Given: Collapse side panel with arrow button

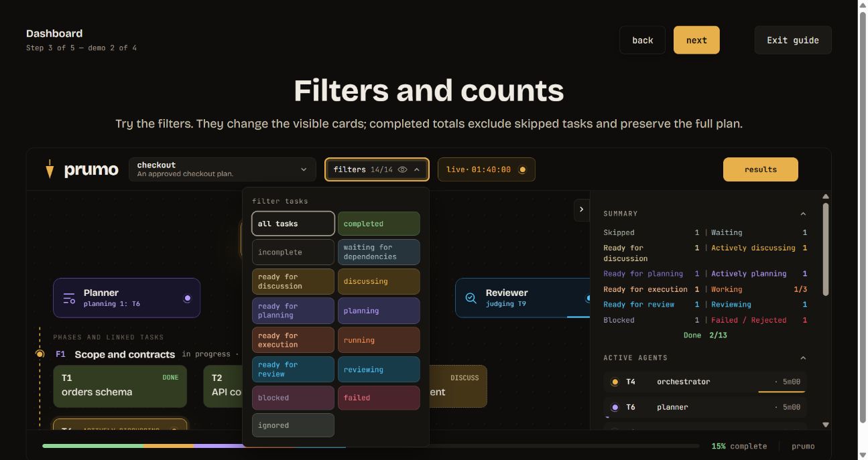Looking at the screenshot, I should click(x=582, y=210).
